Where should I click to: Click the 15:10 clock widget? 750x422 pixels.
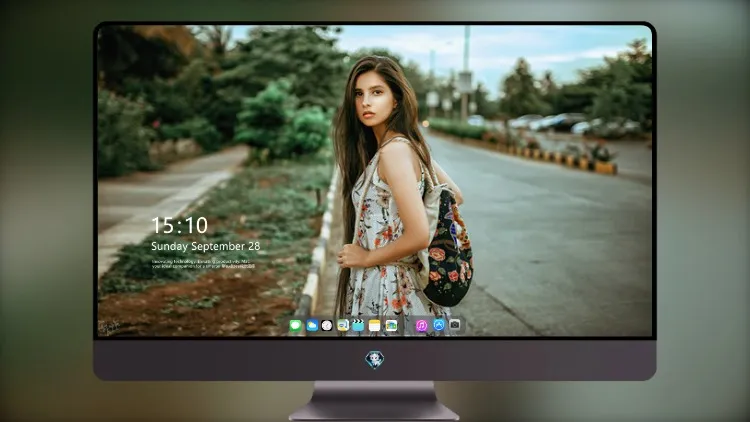coord(179,225)
